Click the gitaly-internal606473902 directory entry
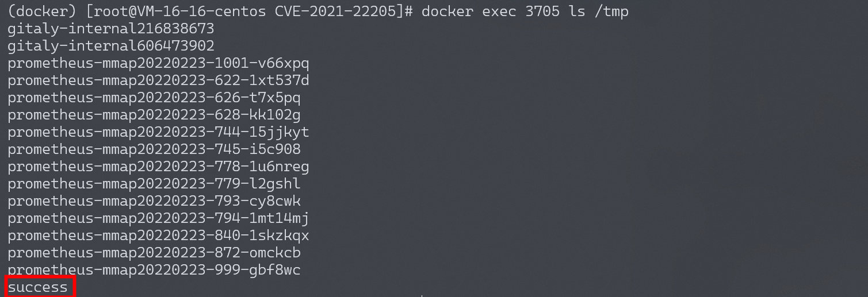The width and height of the screenshot is (868, 297). coord(111,46)
